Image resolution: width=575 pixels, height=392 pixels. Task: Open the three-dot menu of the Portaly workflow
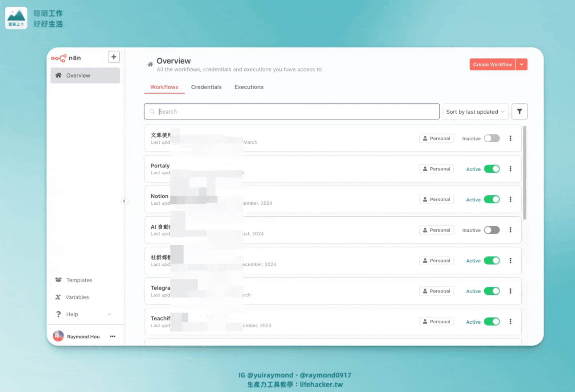510,169
